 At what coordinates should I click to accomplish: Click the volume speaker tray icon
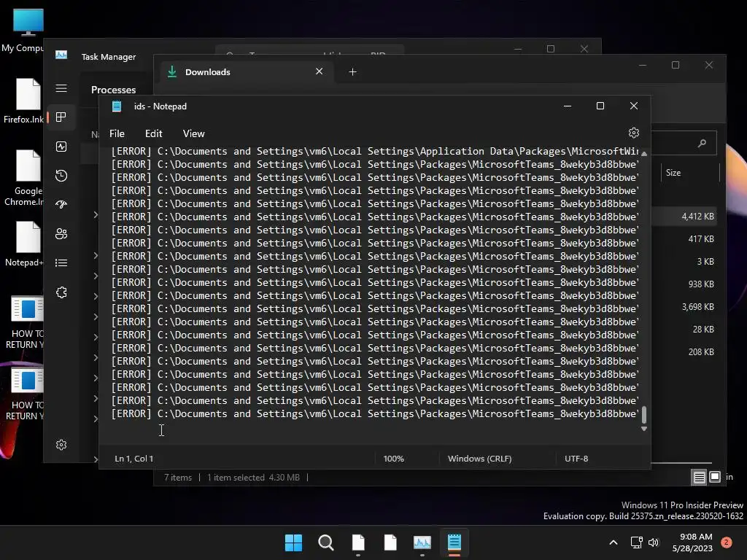(654, 542)
